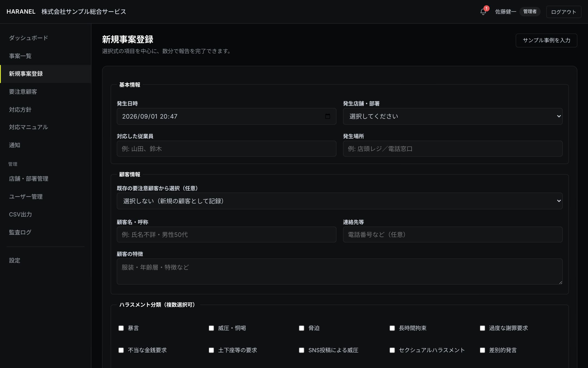This screenshot has height=368, width=588.
Task: Tick the 威圧・恫喝 checkbox
Action: point(211,328)
